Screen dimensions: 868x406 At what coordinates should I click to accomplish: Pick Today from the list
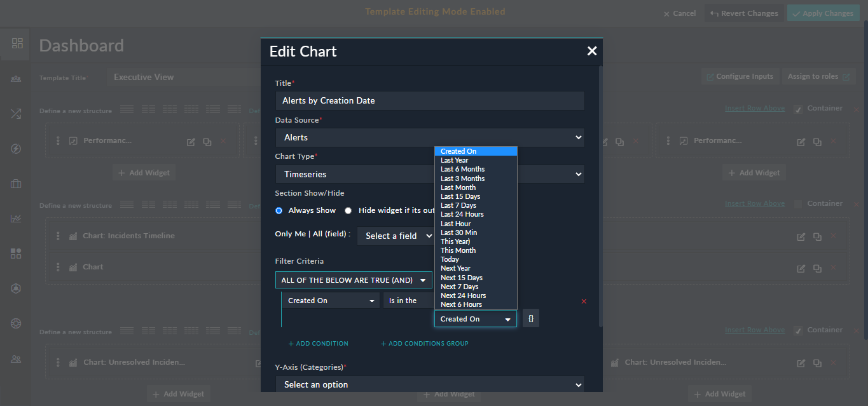(476, 259)
